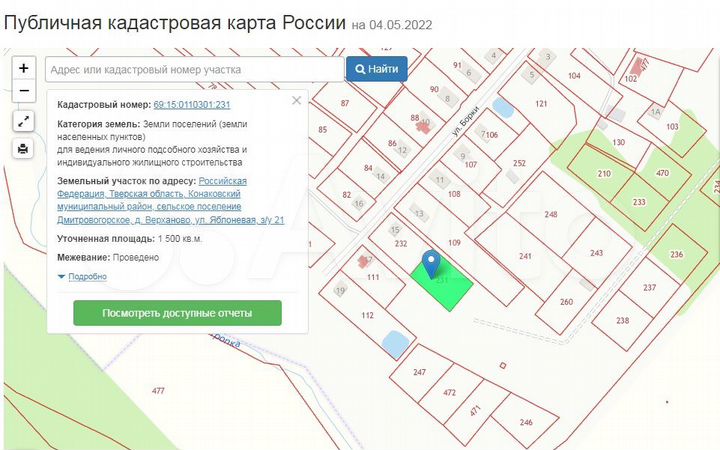Toggle fullscreen map view icon

[x=23, y=122]
